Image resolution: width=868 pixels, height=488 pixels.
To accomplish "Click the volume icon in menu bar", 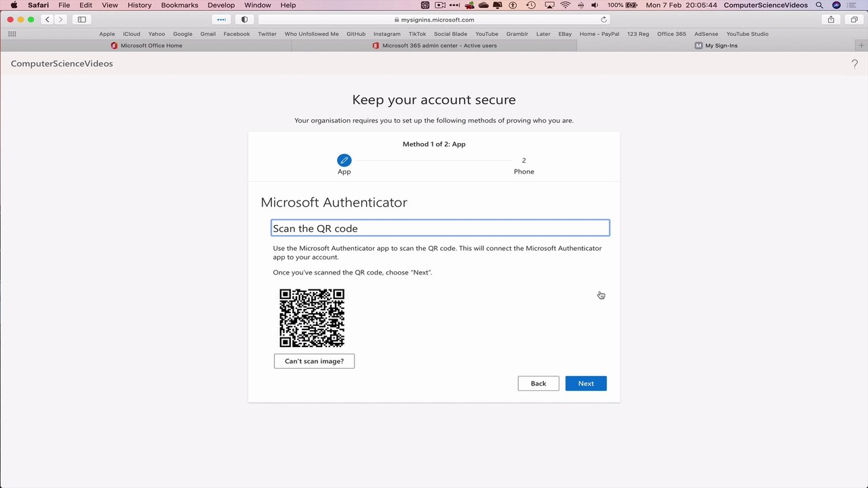I will coord(595,5).
